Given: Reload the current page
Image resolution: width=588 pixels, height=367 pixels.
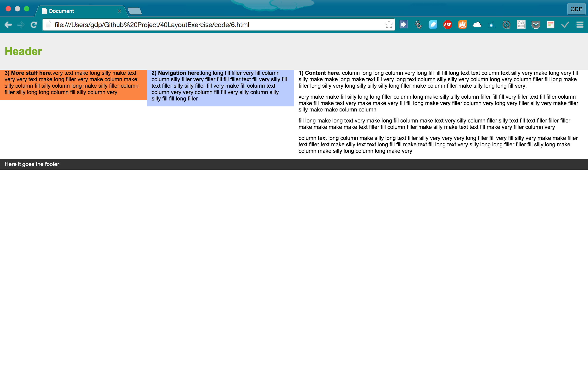Looking at the screenshot, I should point(34,25).
